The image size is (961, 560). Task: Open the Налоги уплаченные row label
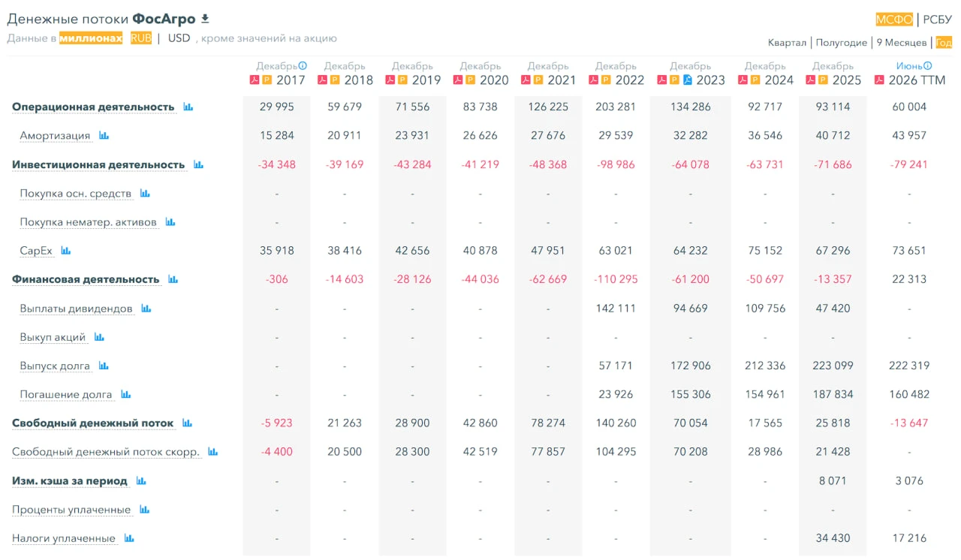[x=68, y=538]
